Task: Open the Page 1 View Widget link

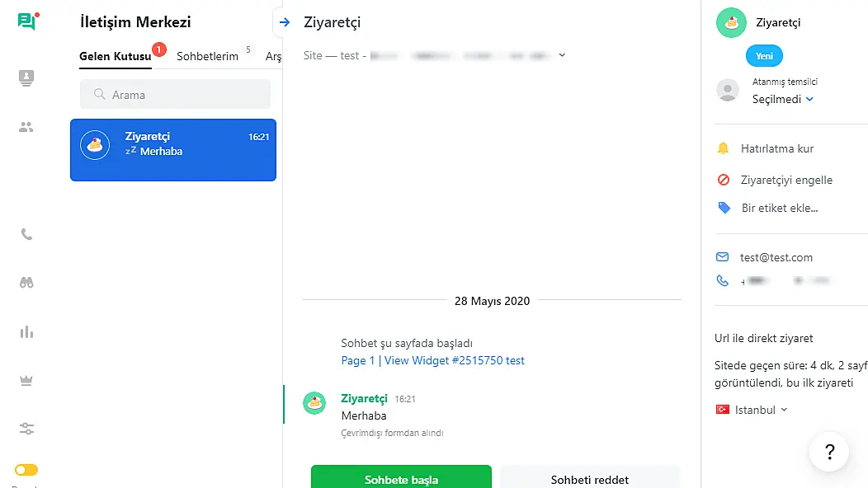Action: (432, 360)
